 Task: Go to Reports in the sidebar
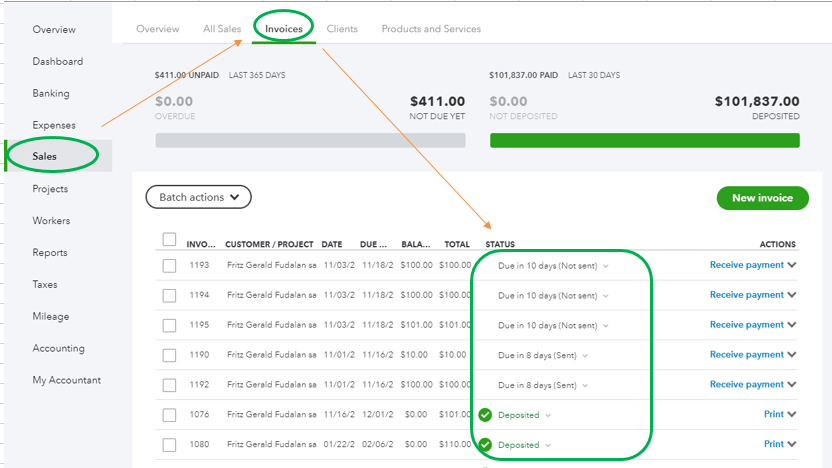(50, 252)
